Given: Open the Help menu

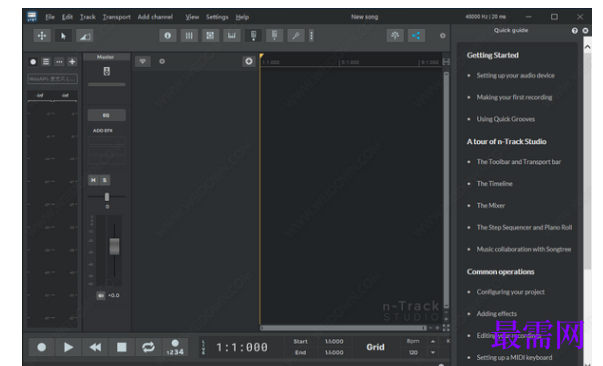Looking at the screenshot, I should click(x=242, y=17).
